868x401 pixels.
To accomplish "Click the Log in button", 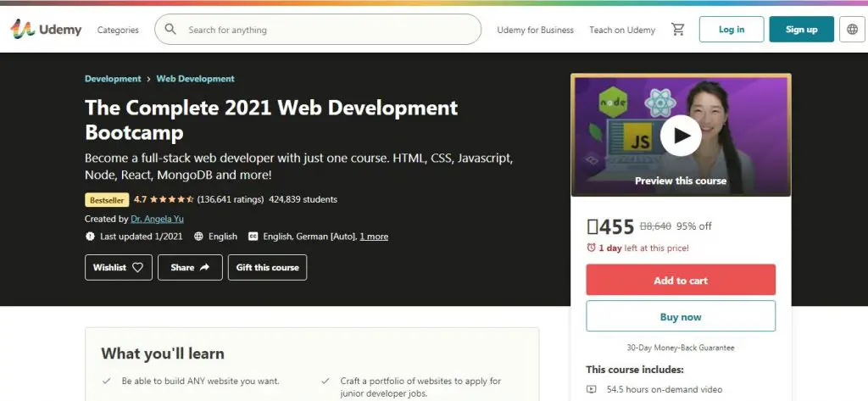I will click(731, 30).
